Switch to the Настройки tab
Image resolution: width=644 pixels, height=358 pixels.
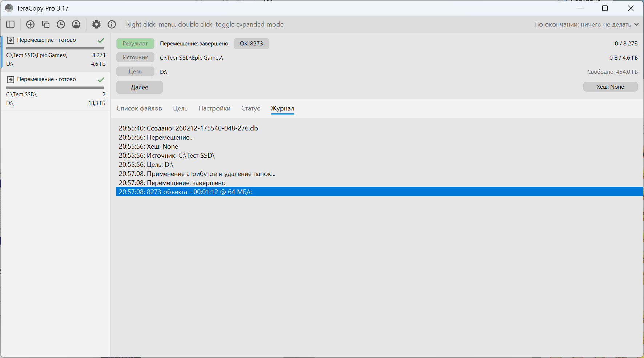(x=214, y=108)
